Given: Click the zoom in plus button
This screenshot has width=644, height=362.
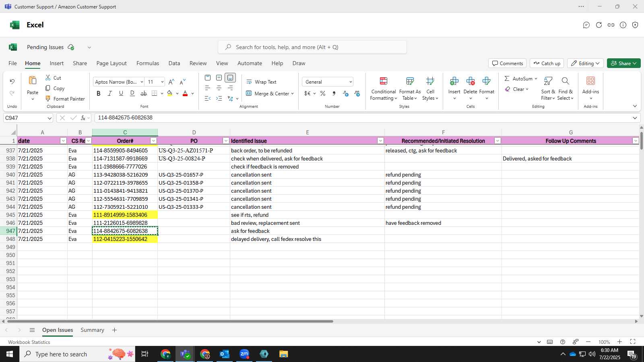Looking at the screenshot, I should 619,342.
